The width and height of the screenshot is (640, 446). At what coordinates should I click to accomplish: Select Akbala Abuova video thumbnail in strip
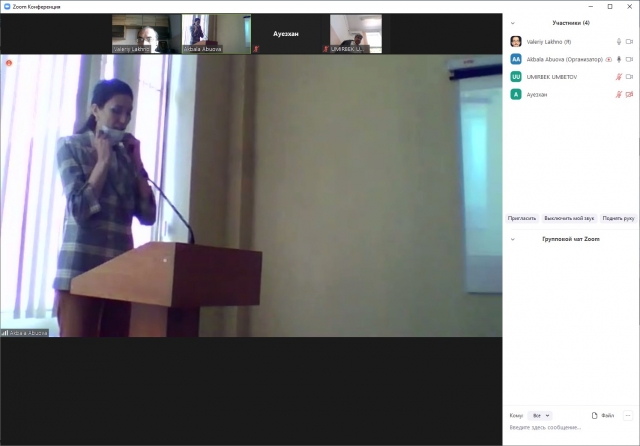point(216,34)
